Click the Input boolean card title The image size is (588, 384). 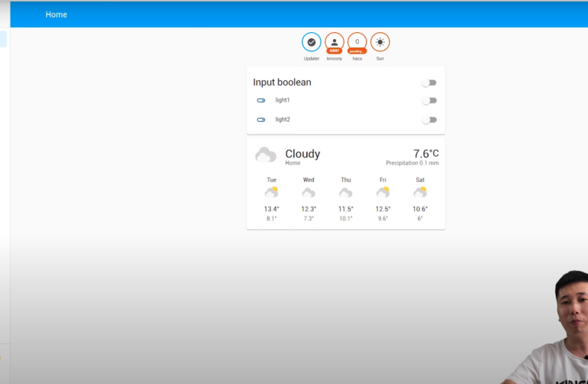[x=283, y=82]
